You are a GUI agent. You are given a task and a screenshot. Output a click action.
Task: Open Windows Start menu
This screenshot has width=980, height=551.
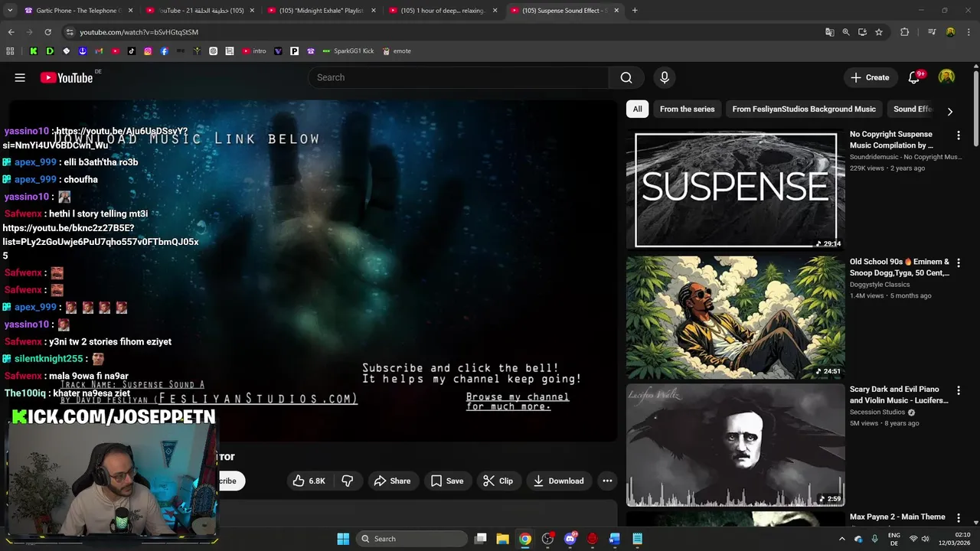[x=343, y=539]
